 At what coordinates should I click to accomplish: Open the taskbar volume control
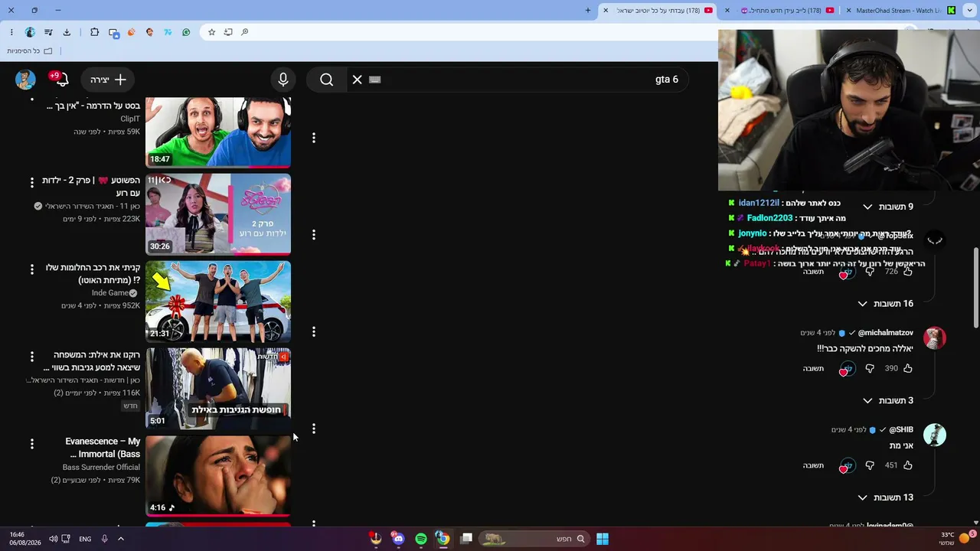pos(53,539)
